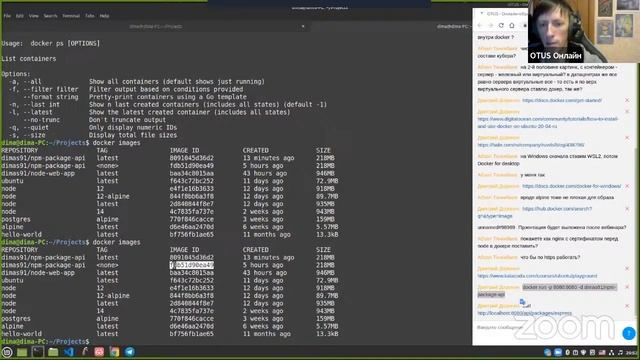Open the localhost api packages link

tap(524, 313)
